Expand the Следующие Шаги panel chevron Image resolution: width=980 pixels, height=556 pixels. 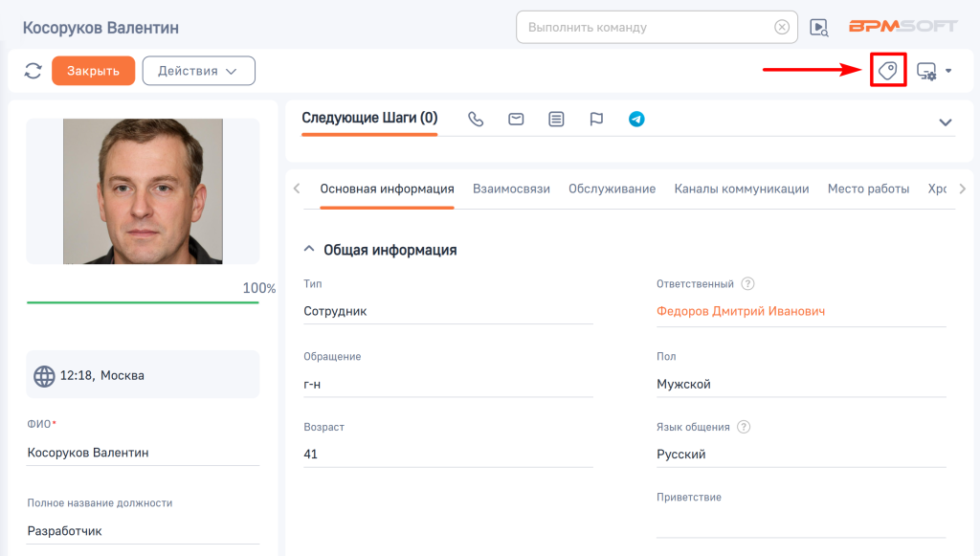click(945, 122)
